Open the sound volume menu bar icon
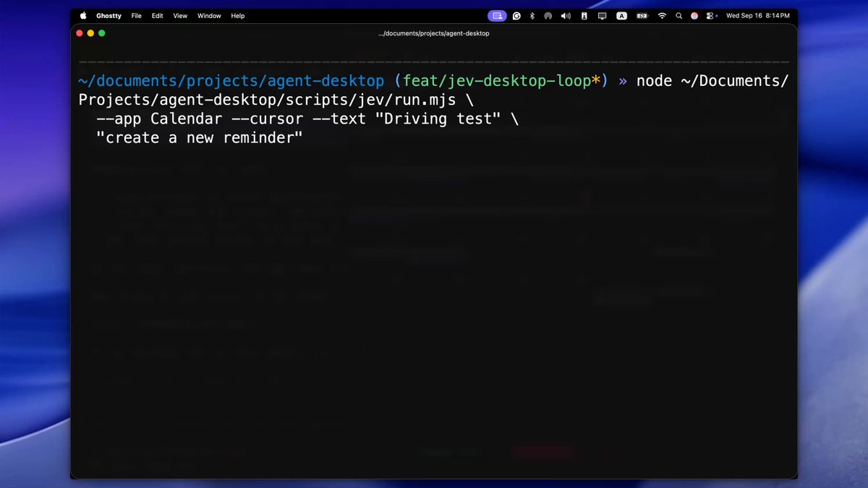 tap(566, 16)
